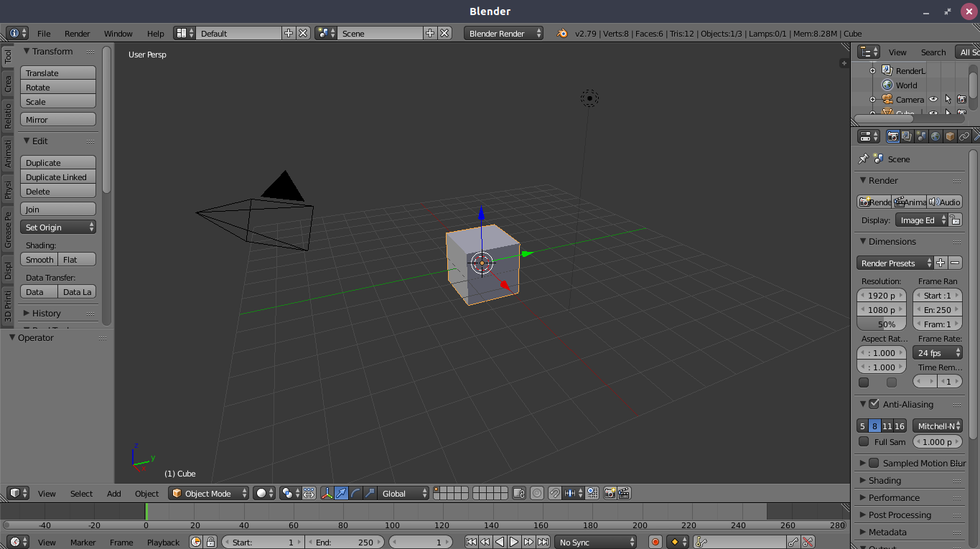Image resolution: width=980 pixels, height=549 pixels.
Task: Click the play animation forward button
Action: 514,543
